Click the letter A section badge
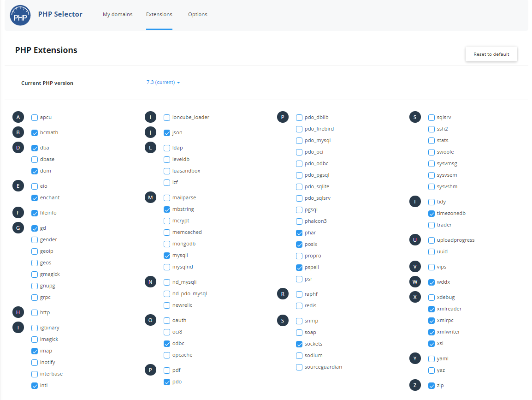The width and height of the screenshot is (532, 400). click(18, 117)
